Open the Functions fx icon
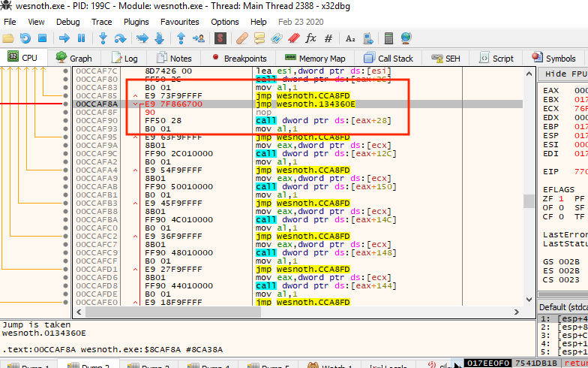The width and height of the screenshot is (588, 368). [x=310, y=38]
